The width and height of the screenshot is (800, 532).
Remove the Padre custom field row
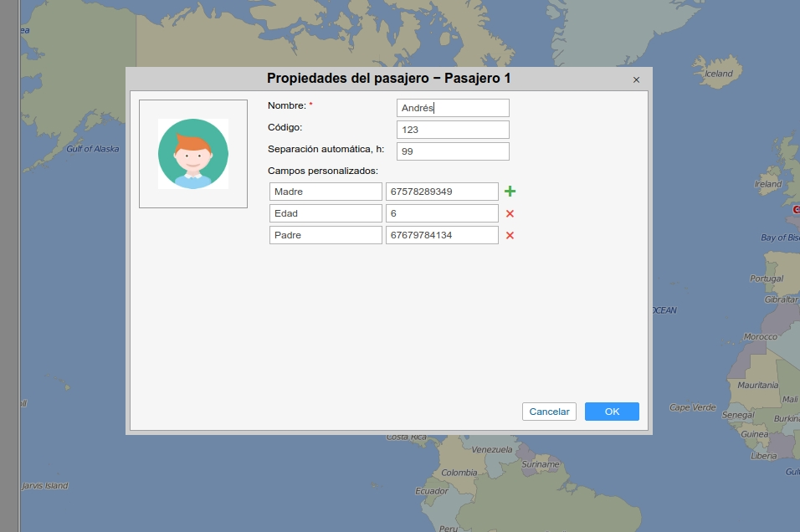point(510,235)
